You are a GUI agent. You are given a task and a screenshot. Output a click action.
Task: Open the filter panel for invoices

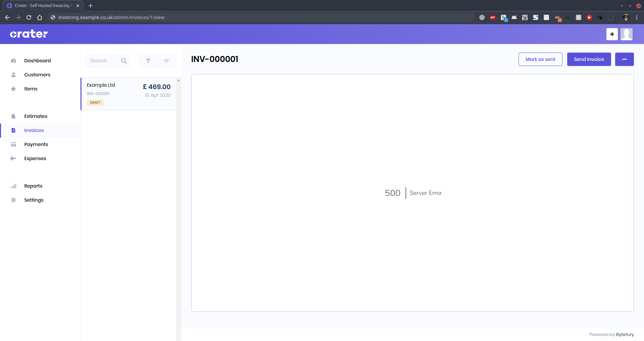point(148,61)
